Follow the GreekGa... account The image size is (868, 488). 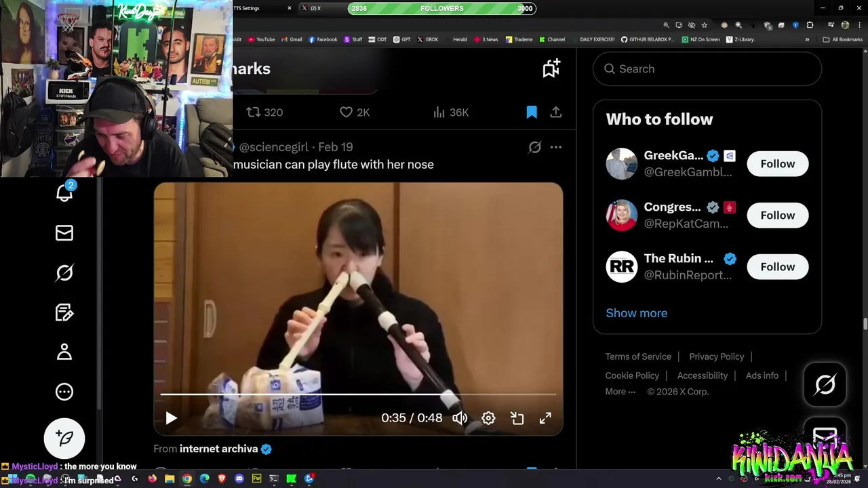tap(778, 164)
